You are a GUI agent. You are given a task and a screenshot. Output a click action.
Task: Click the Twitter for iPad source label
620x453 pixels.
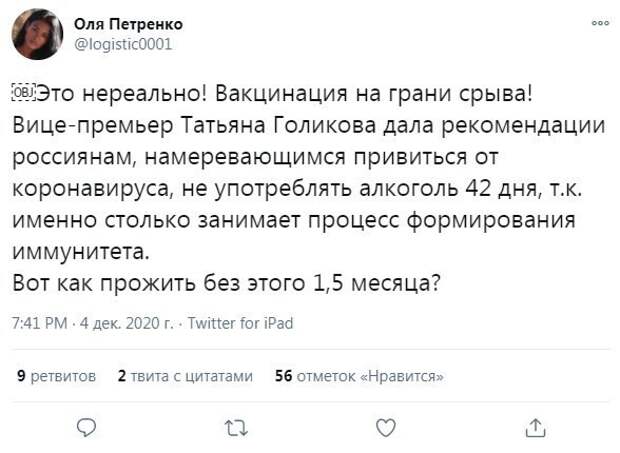coord(239,324)
